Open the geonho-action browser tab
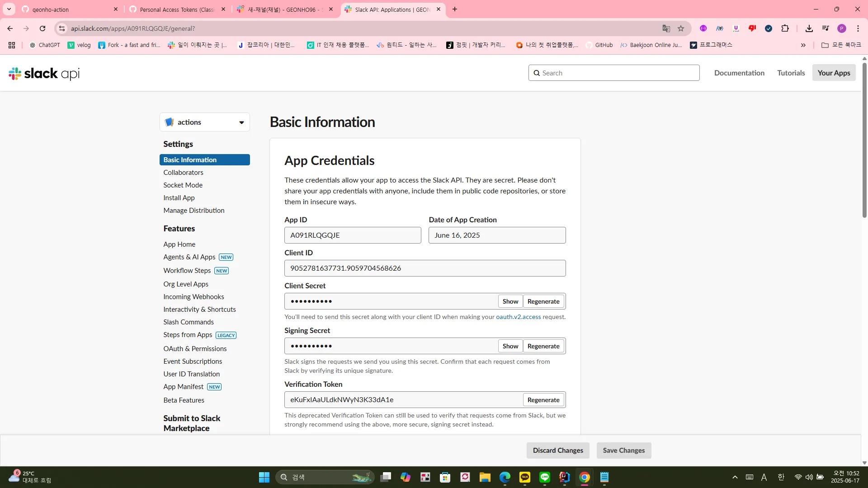868x488 pixels. 70,9
